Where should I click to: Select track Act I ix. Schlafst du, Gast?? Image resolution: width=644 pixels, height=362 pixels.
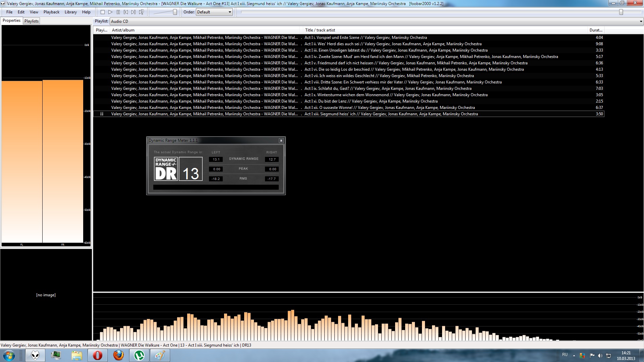[x=349, y=88]
